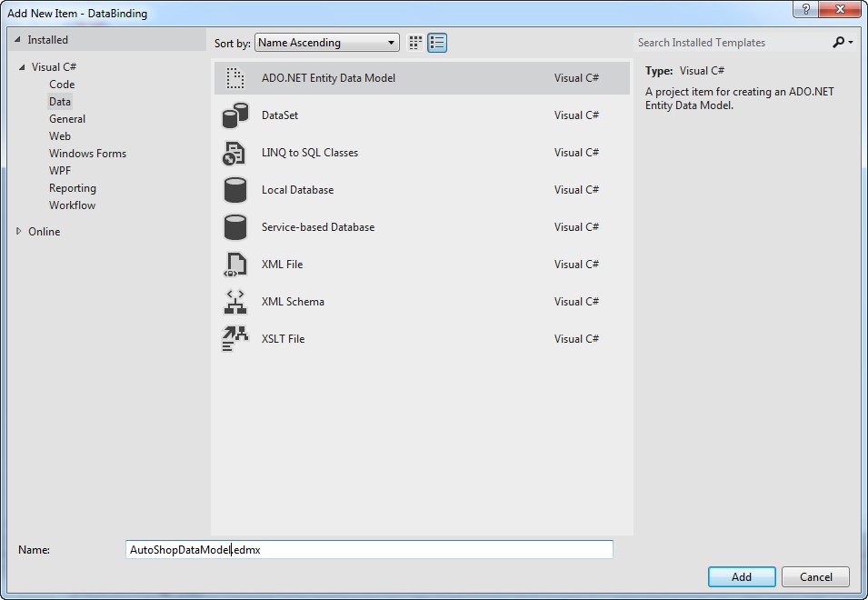Click the Search Installed Templates box
Image resolution: width=868 pixels, height=600 pixels.
731,43
